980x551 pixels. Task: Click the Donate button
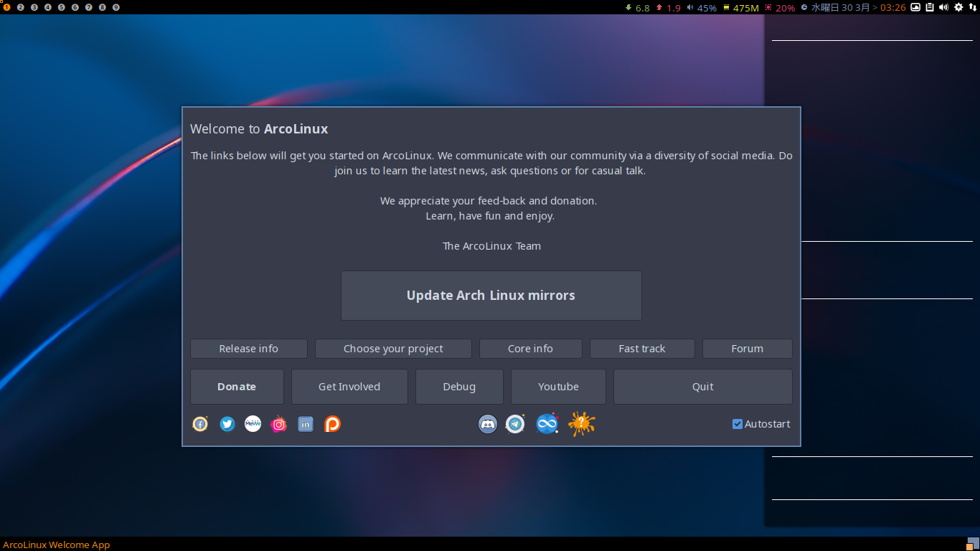(237, 387)
